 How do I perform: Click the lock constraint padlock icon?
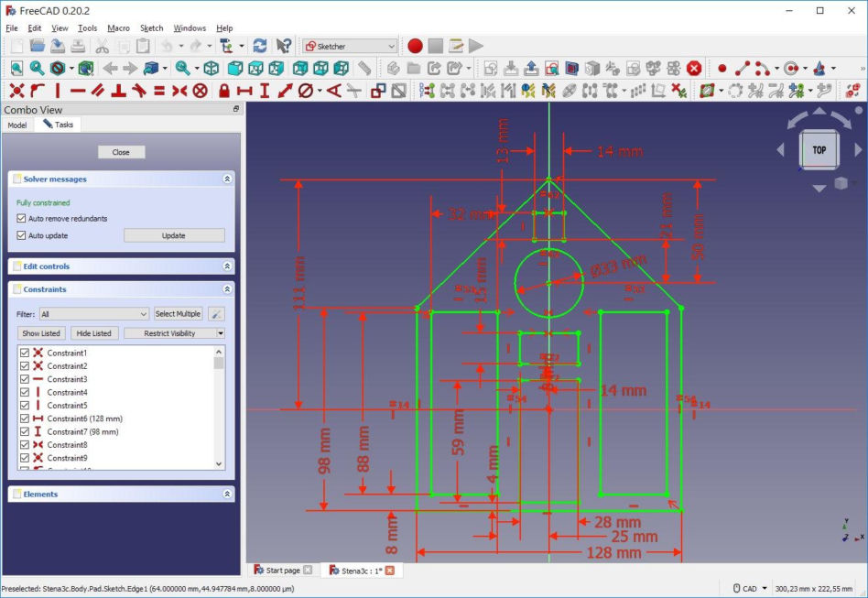[x=224, y=91]
